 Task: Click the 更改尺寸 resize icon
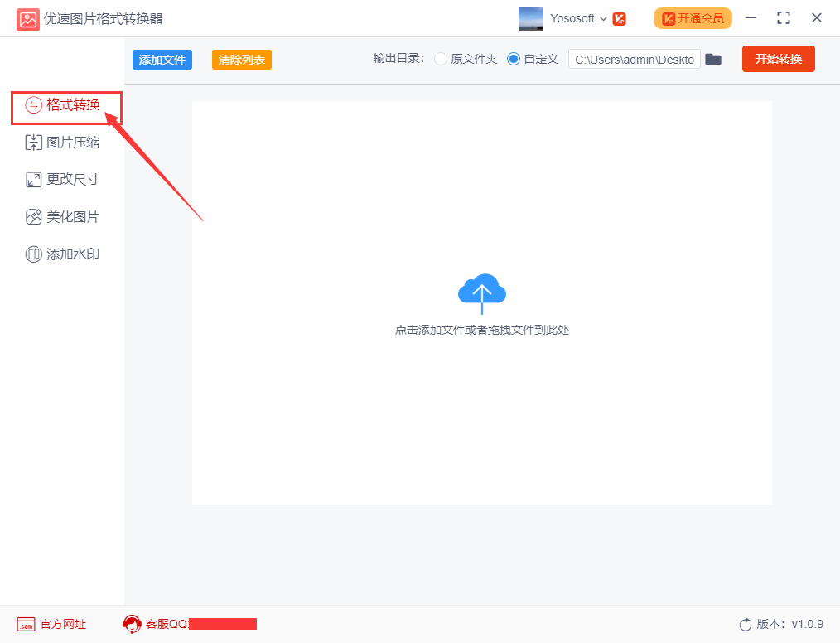tap(33, 180)
